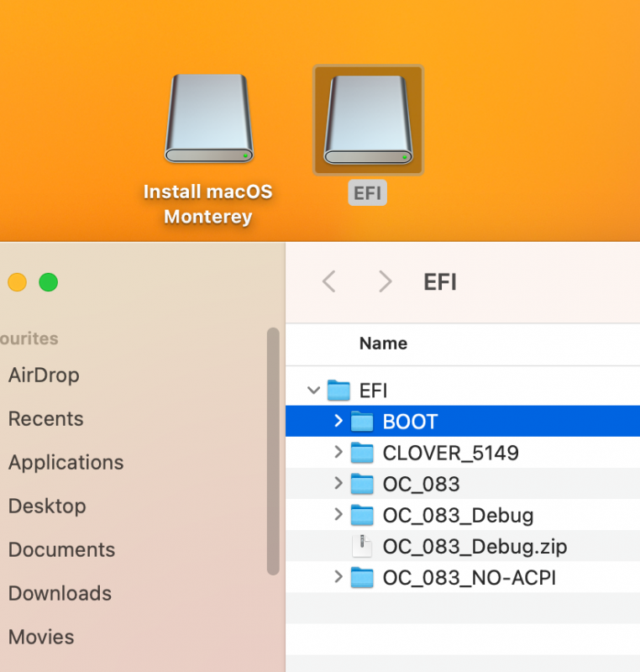Open Documents in the sidebar
This screenshot has height=672, width=640.
61,550
